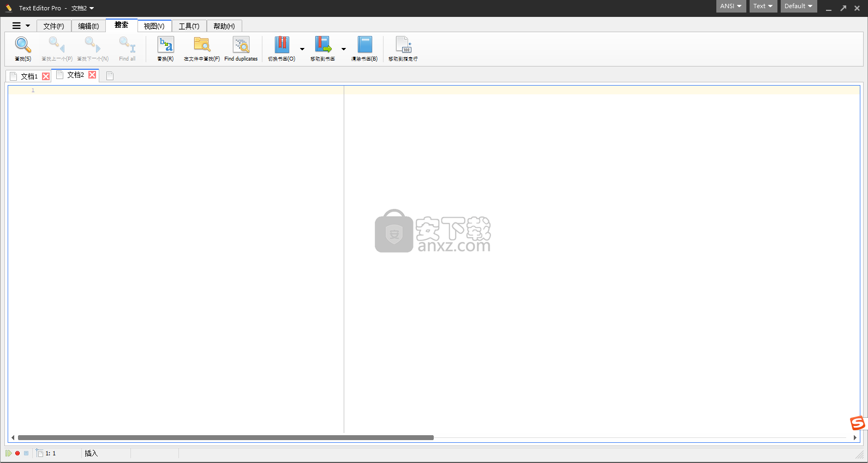Toggle bookmark (切换书签) icon
The width and height of the screenshot is (868, 463).
tap(282, 45)
